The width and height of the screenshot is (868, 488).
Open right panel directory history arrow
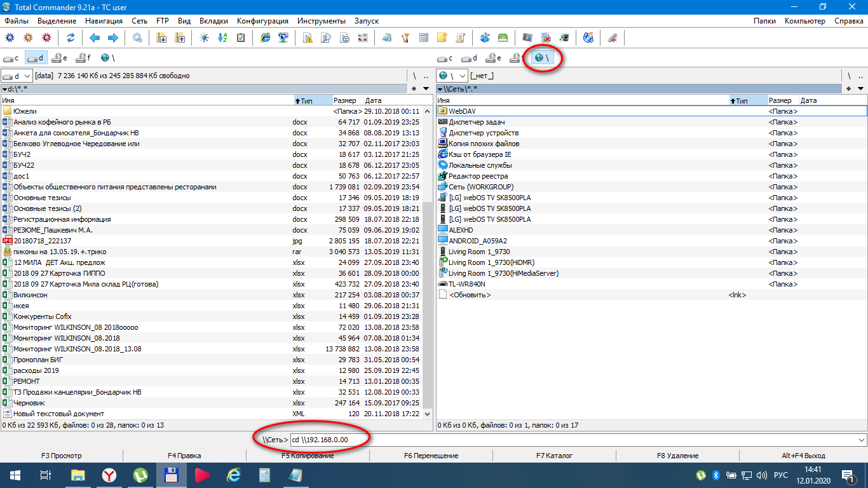pyautogui.click(x=861, y=88)
